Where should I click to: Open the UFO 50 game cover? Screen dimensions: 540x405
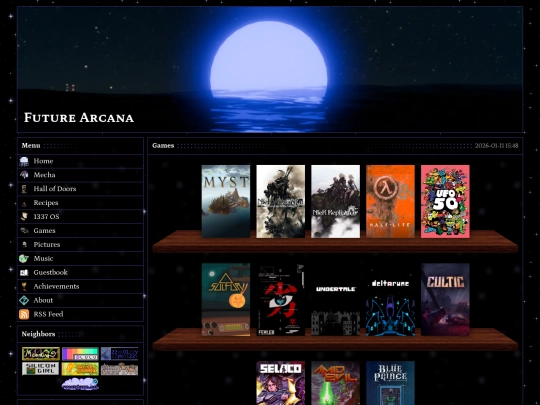coord(445,201)
